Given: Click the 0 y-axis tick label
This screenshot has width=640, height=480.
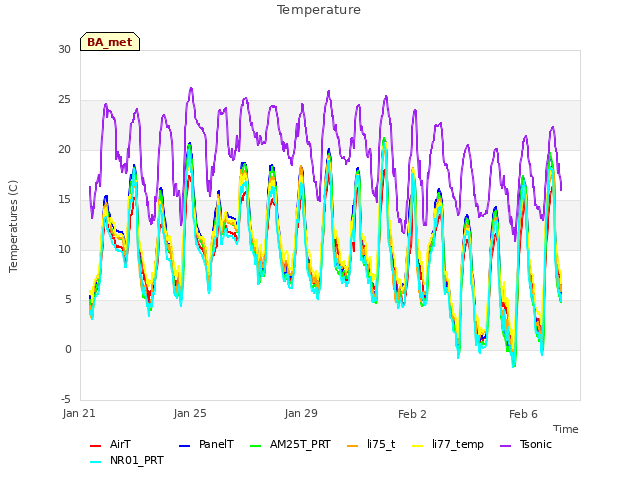Looking at the screenshot, I should (x=68, y=349).
